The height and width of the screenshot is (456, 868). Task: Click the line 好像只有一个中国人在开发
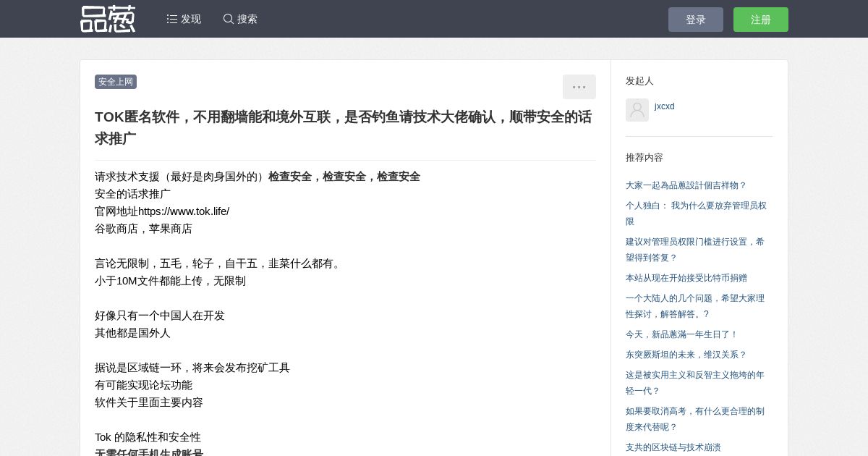point(160,316)
